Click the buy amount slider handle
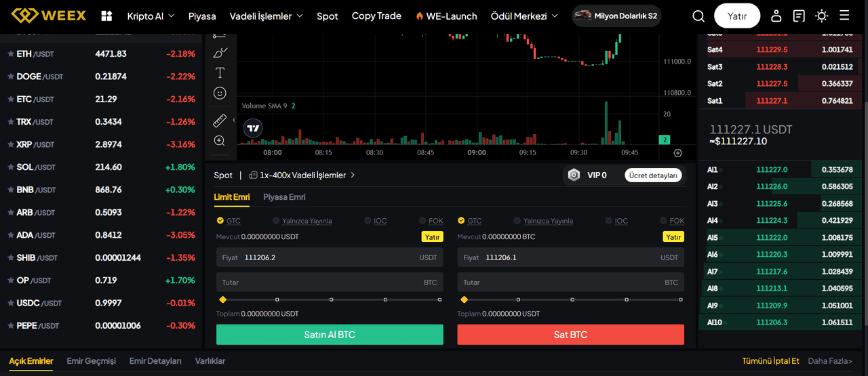The width and height of the screenshot is (868, 376). (x=222, y=299)
